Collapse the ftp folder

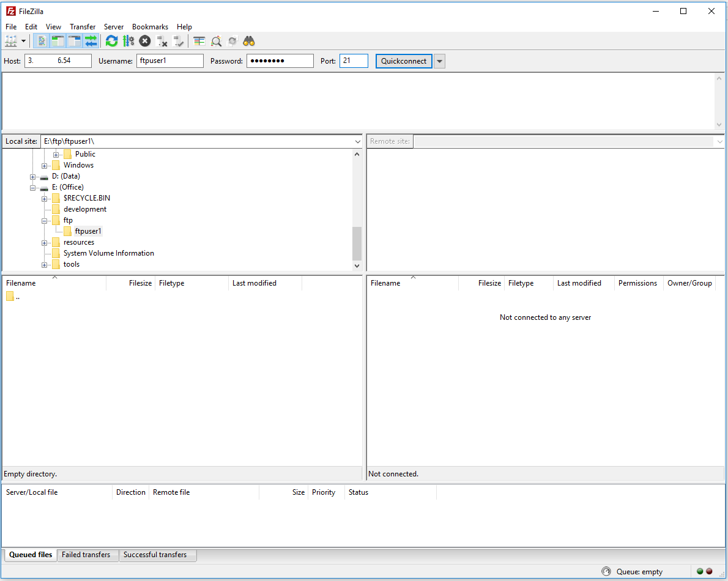coord(44,221)
